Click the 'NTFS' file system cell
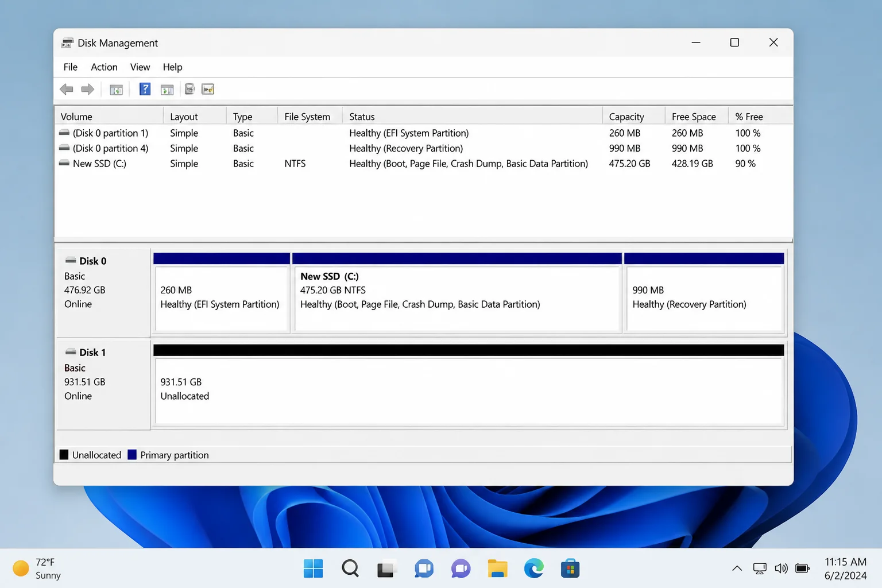 pos(295,164)
